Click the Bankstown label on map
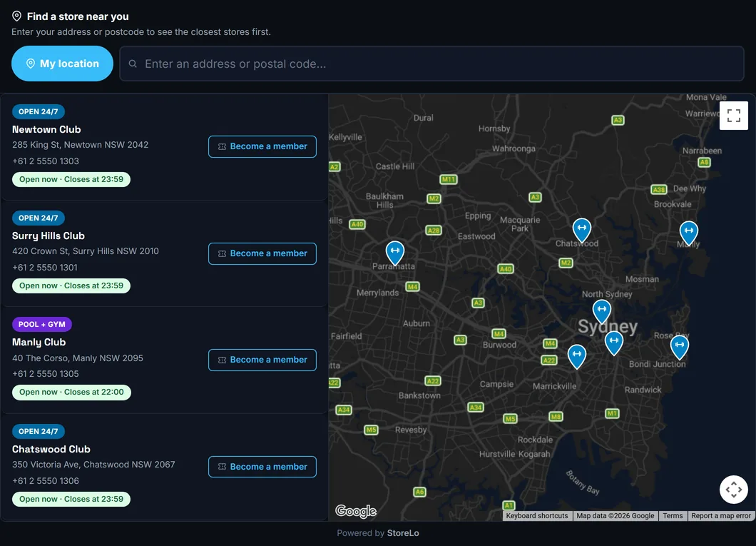 (419, 395)
